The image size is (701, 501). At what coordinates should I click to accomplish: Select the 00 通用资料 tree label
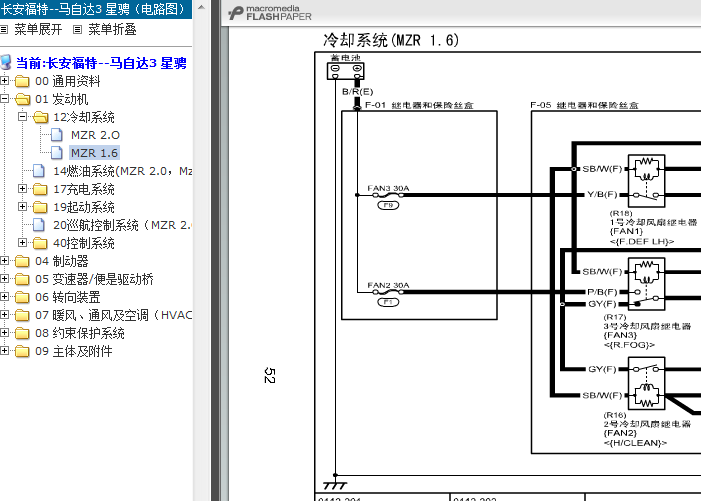click(68, 81)
